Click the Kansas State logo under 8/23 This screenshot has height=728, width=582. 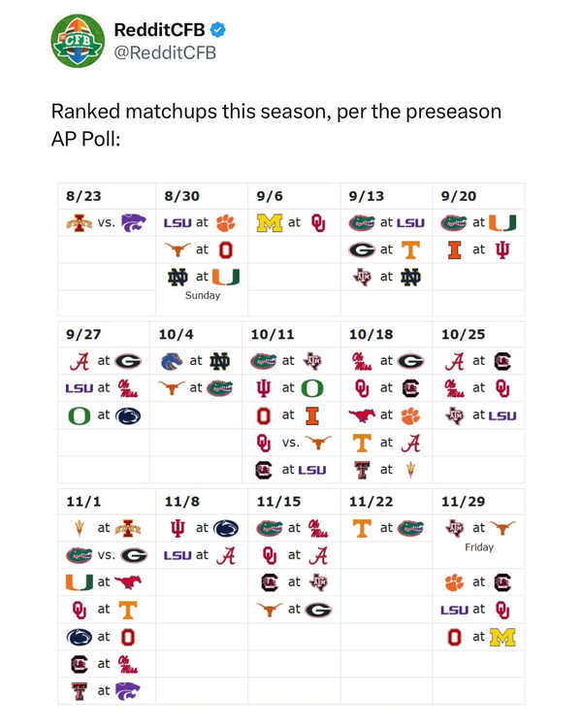pos(133,222)
